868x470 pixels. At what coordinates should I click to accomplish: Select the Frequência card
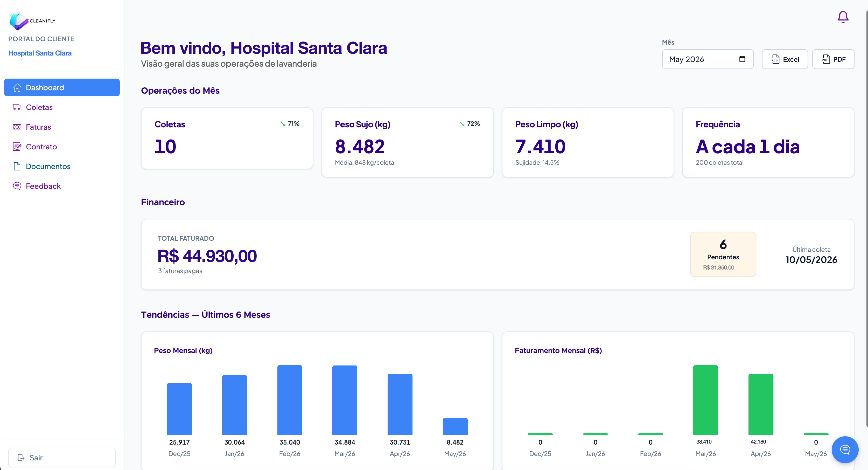(x=768, y=142)
